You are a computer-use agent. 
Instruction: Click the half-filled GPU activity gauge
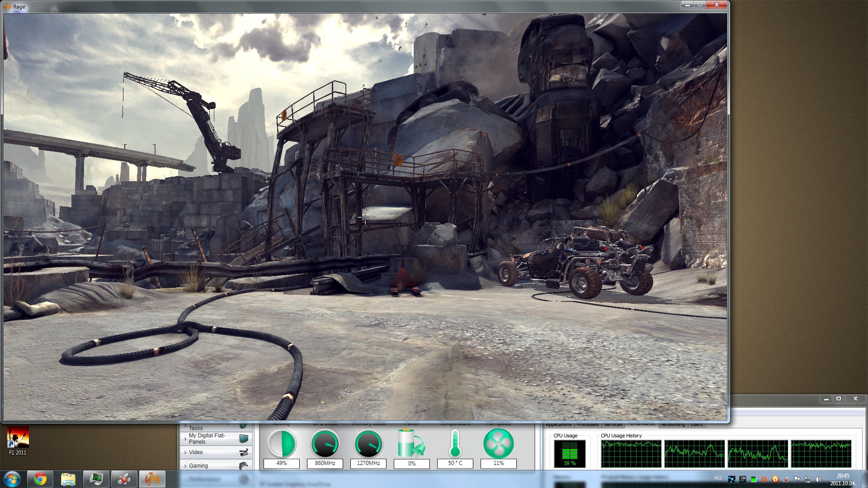[282, 443]
